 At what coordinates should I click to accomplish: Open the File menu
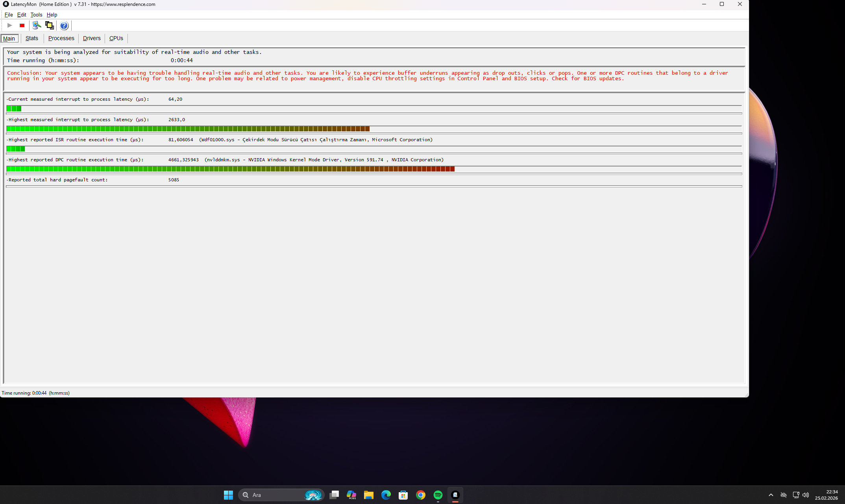coord(9,15)
